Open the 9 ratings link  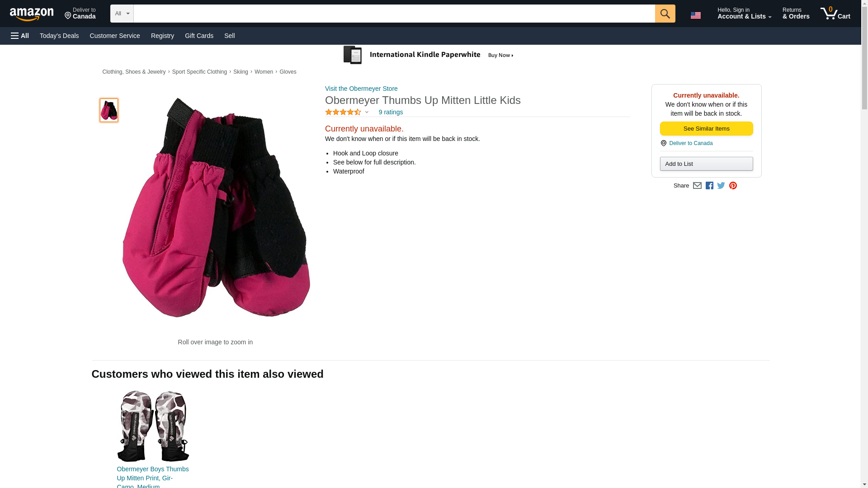click(x=391, y=112)
